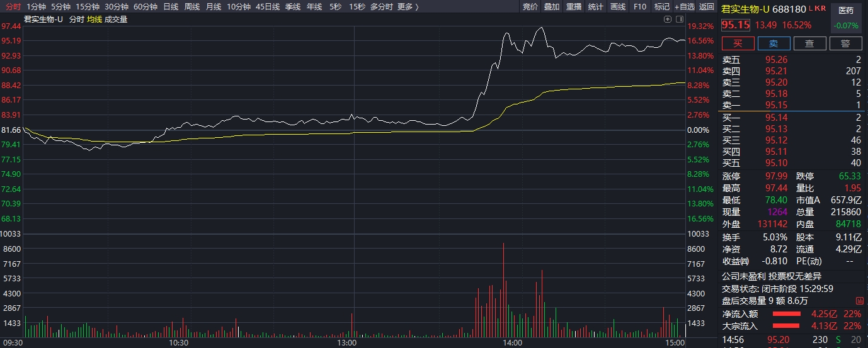Open the after-hours trading chart icon
The height and width of the screenshot is (348, 868).
859,301
